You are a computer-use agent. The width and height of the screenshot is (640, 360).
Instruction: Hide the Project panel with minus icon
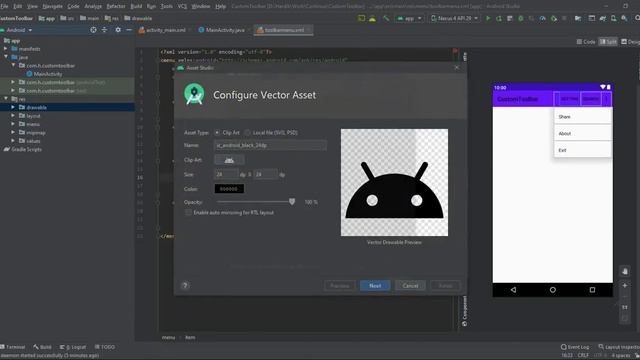click(129, 30)
